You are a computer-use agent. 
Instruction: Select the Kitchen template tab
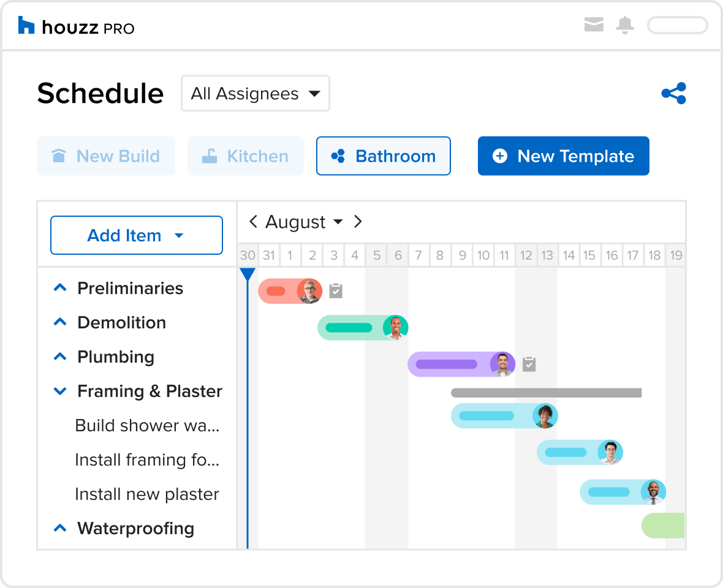click(x=246, y=156)
